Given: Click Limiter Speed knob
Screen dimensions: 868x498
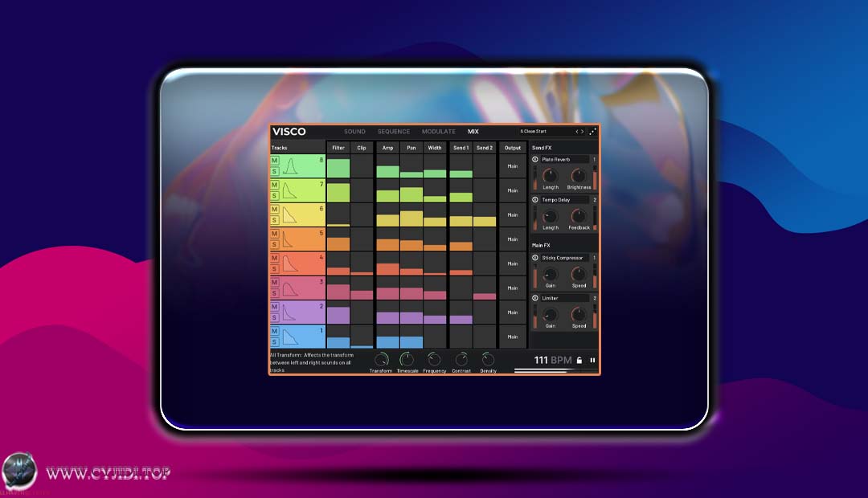Looking at the screenshot, I should point(579,315).
